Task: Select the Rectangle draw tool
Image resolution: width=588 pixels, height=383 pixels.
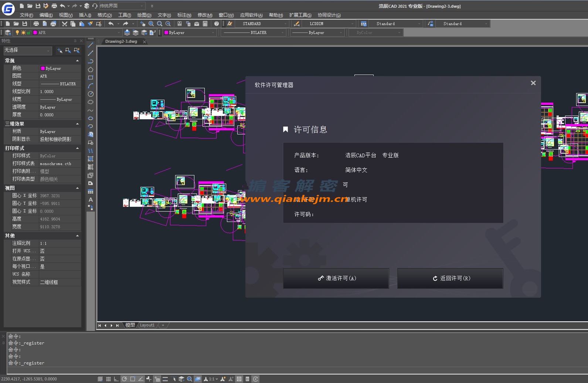Action: (x=91, y=78)
